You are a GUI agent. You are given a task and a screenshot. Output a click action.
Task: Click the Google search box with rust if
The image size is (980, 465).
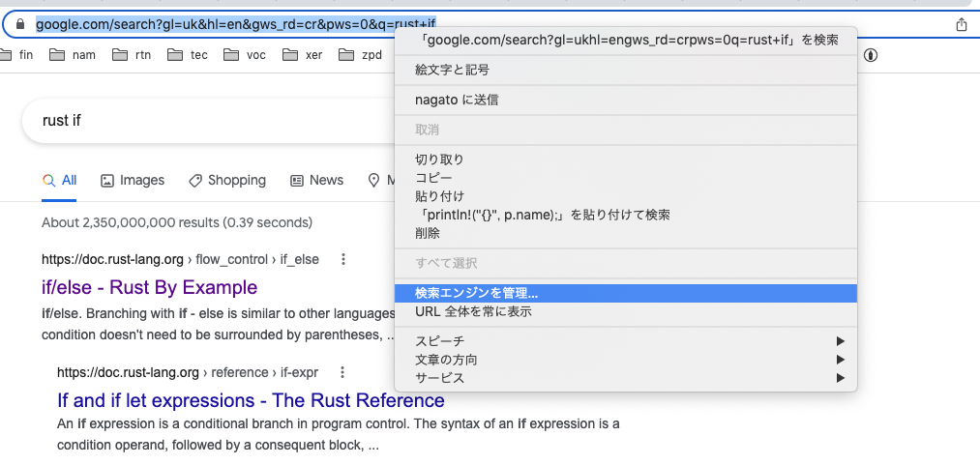pos(209,121)
